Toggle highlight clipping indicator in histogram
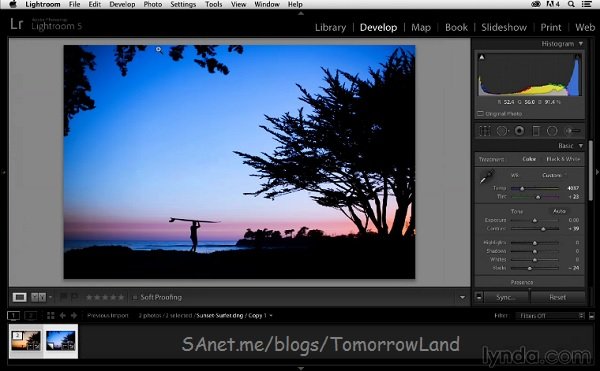This screenshot has width=600, height=371. 577,57
